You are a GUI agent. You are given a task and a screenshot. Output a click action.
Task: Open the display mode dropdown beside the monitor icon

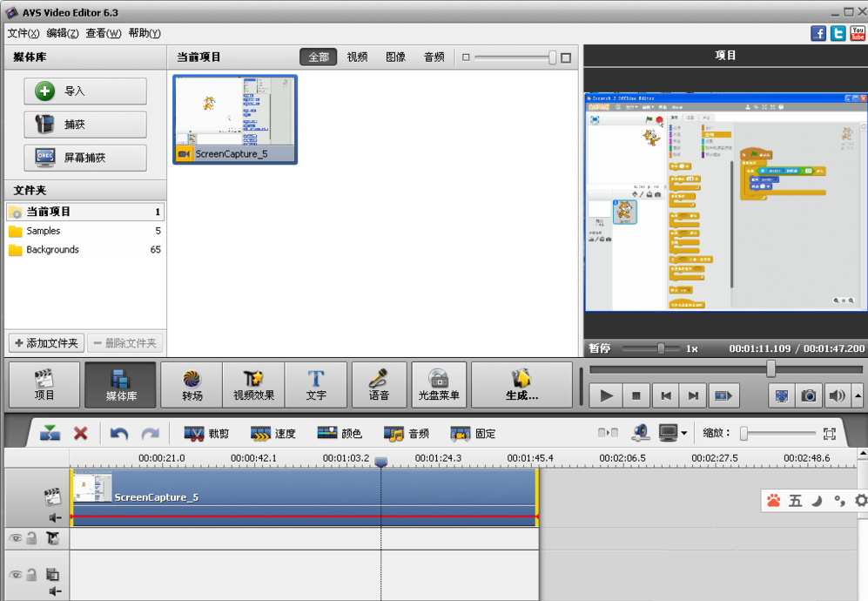[x=683, y=432]
